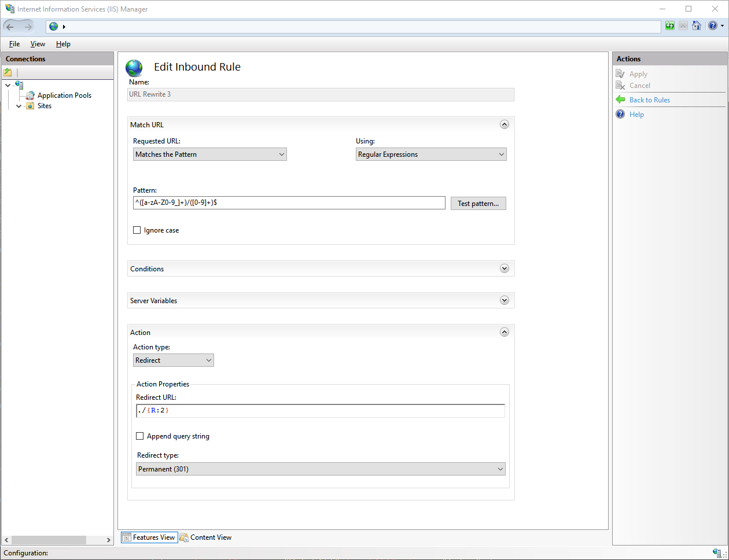The height and width of the screenshot is (560, 729).
Task: Click the green Back to Rules arrow
Action: [620, 100]
